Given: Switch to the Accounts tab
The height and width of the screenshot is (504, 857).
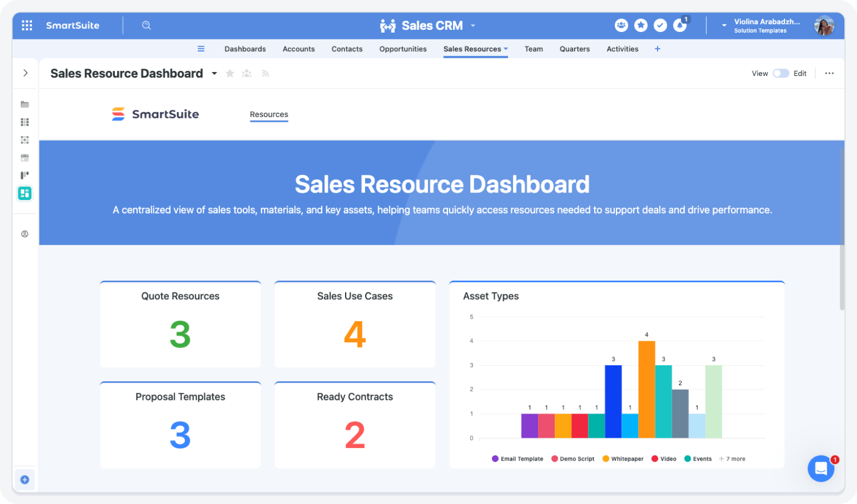Looking at the screenshot, I should 299,49.
